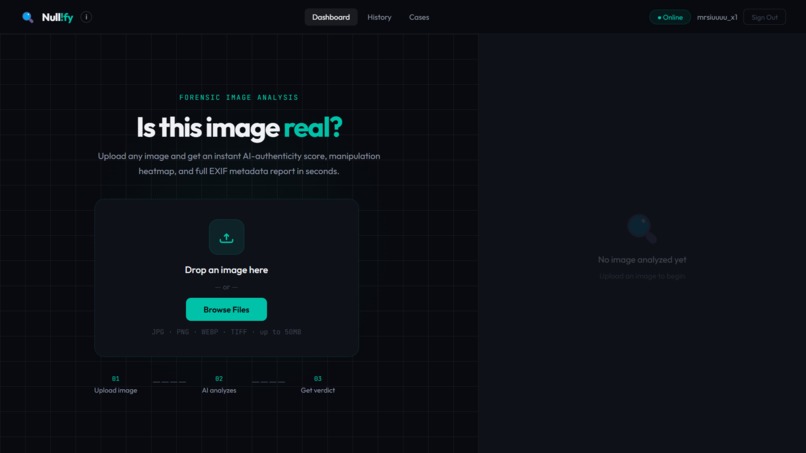This screenshot has width=806, height=453.
Task: Click the Nullify magnifier logo icon
Action: click(x=28, y=17)
